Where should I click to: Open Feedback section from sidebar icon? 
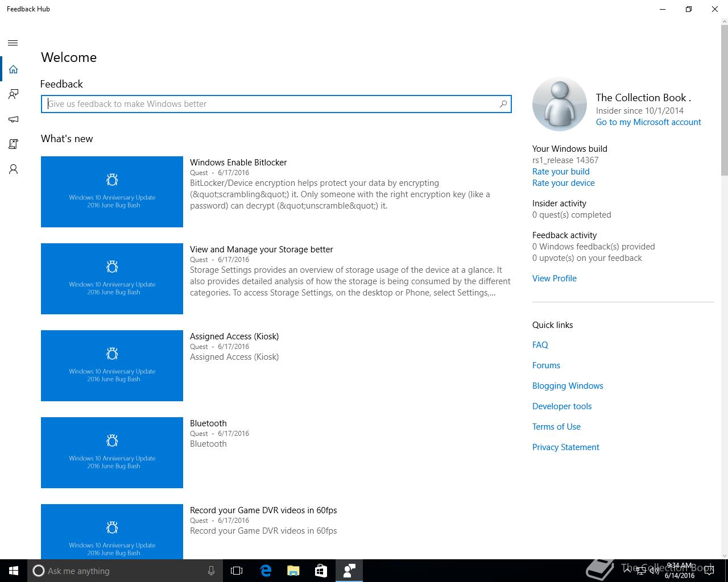point(13,94)
